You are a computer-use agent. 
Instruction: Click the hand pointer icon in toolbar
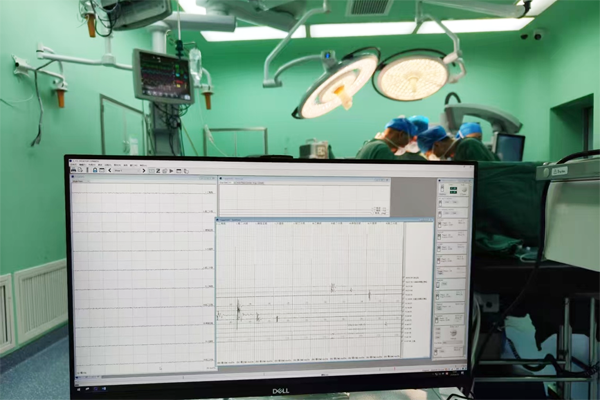(186, 171)
